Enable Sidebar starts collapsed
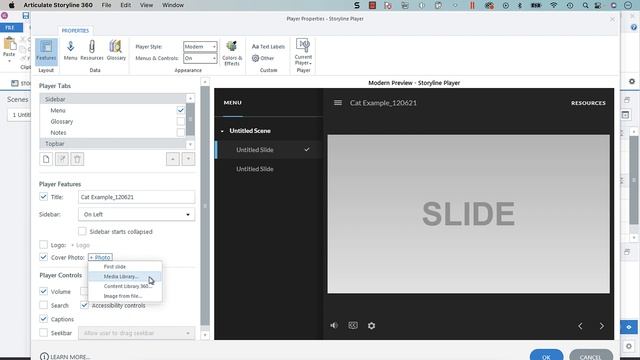This screenshot has height=360, width=640. 82,231
